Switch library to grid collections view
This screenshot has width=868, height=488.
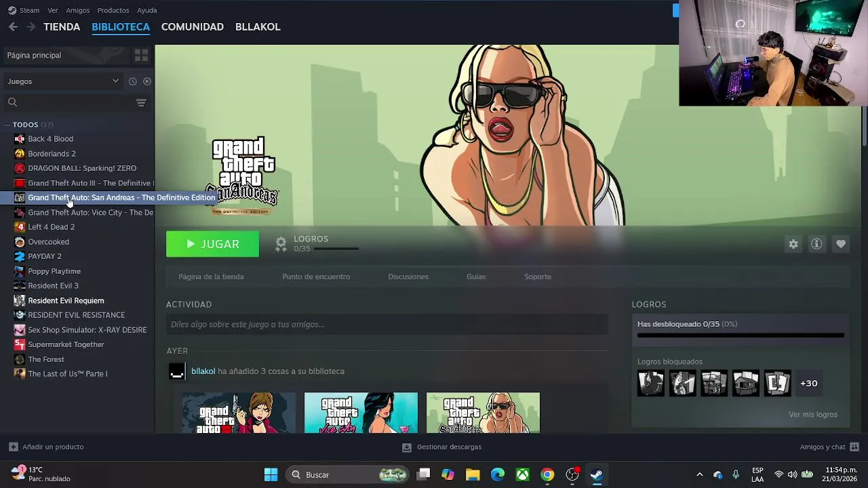coord(141,55)
